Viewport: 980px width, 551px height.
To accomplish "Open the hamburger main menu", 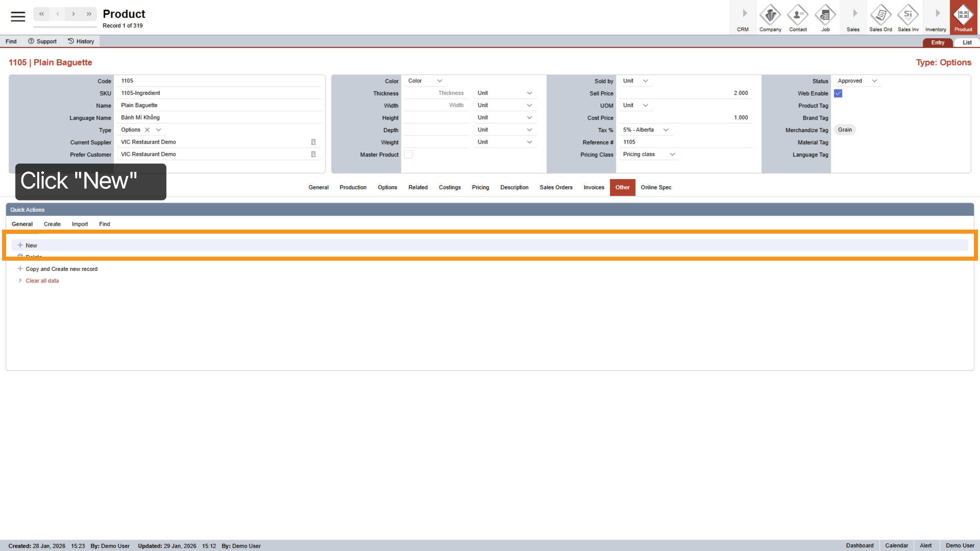I will [18, 16].
